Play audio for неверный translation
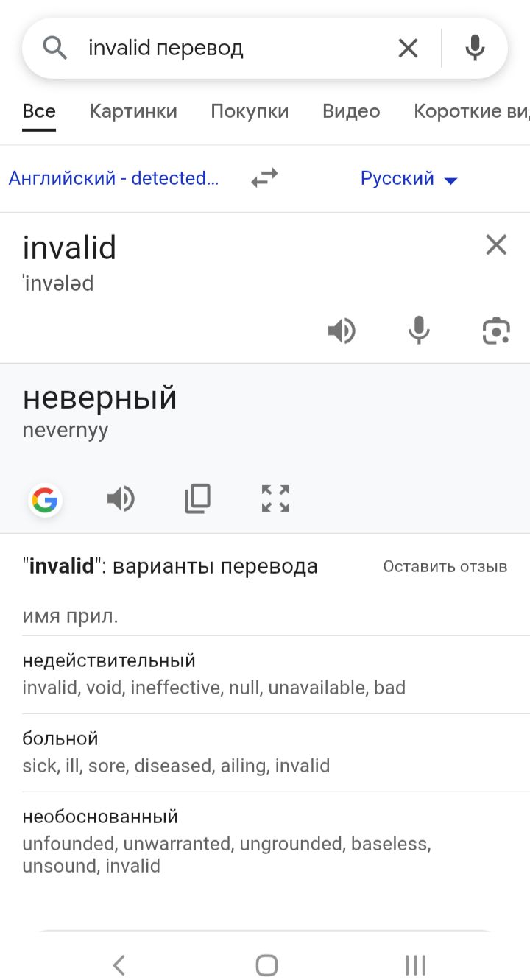This screenshot has height=980, width=530. [121, 499]
